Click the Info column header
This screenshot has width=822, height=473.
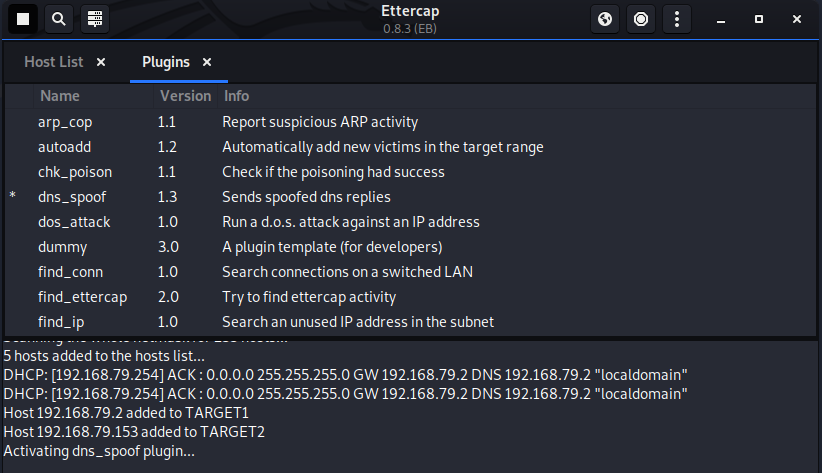[237, 96]
